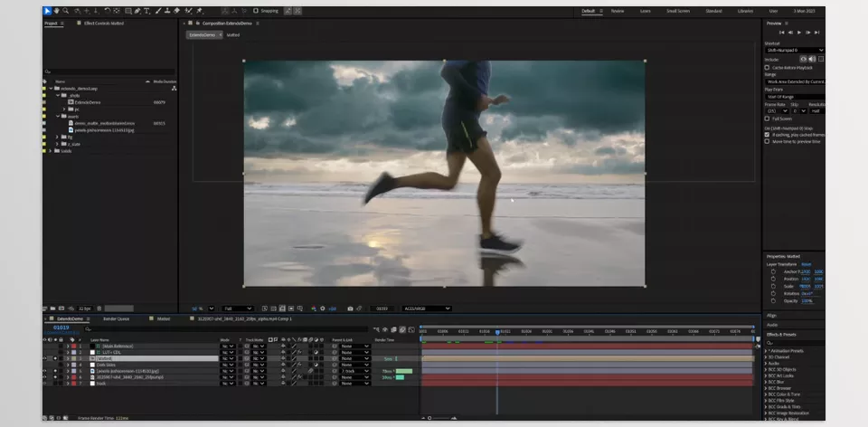Select the Zoom magnifier tool
The height and width of the screenshot is (427, 868).
pos(66,11)
